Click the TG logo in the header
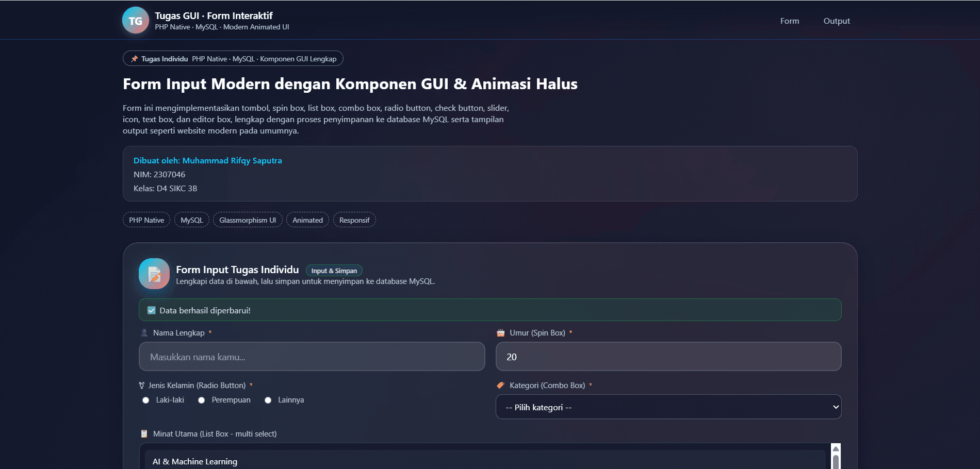This screenshot has width=980, height=469. [135, 20]
